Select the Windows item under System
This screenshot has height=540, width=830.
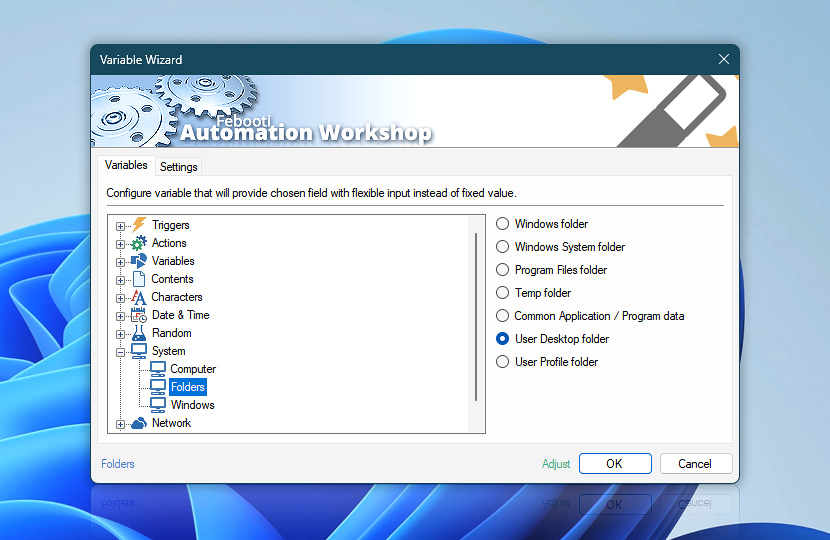pyautogui.click(x=192, y=405)
